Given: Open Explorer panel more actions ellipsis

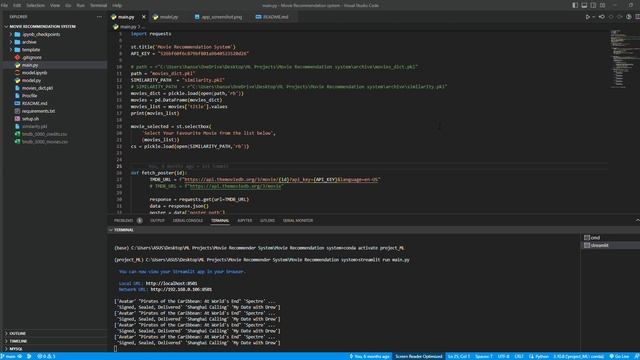Looking at the screenshot, I should pos(99,17).
